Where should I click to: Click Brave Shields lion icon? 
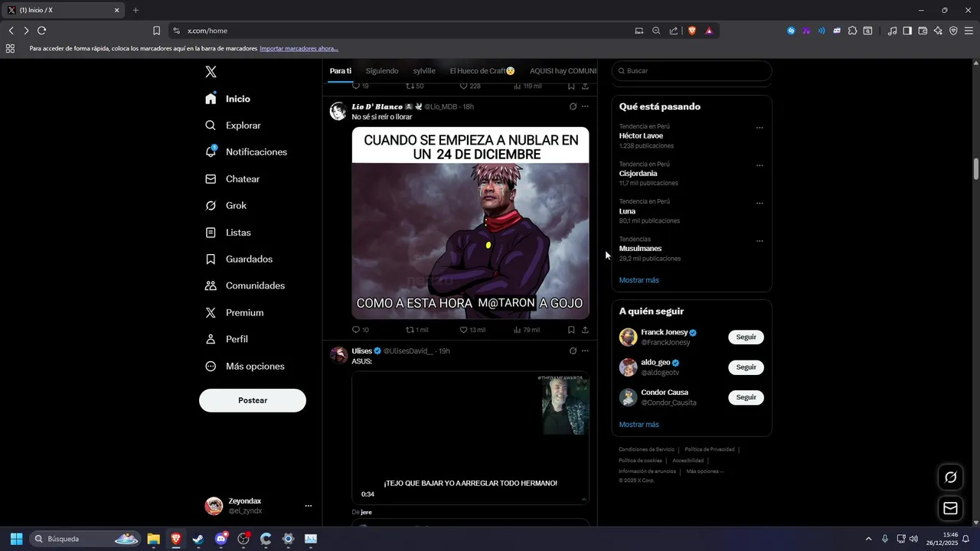pyautogui.click(x=692, y=31)
